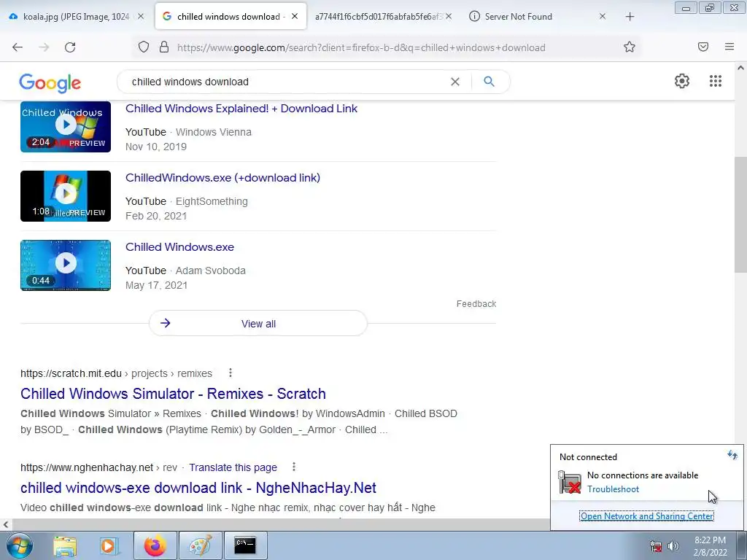Open the Google apps grid
Image resolution: width=747 pixels, height=560 pixels.
(715, 81)
